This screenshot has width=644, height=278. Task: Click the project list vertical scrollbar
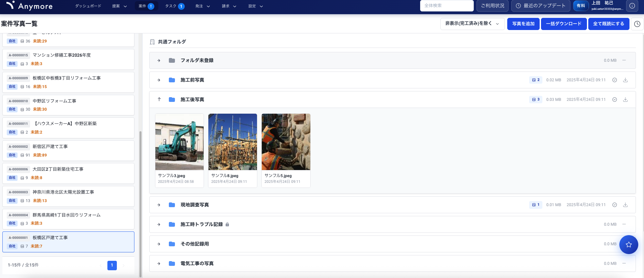pos(140,202)
